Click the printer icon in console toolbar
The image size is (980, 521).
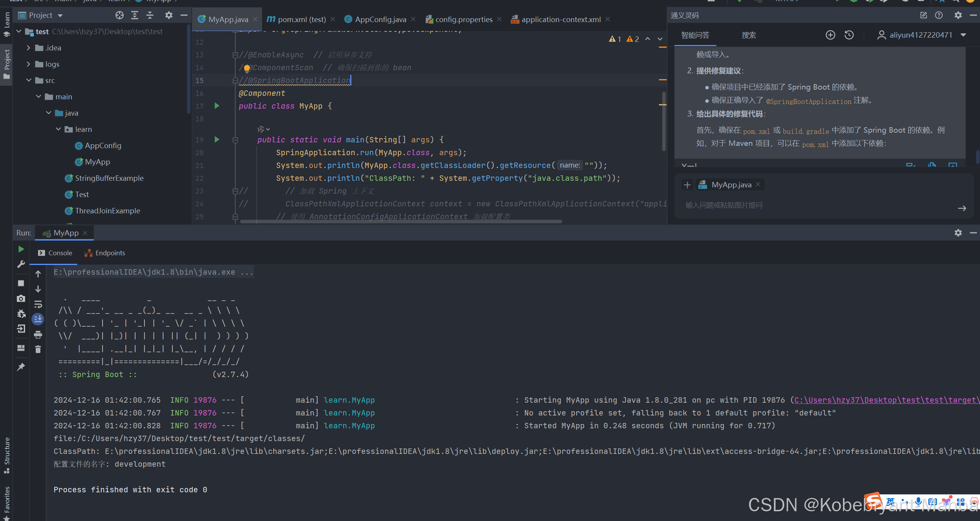38,334
